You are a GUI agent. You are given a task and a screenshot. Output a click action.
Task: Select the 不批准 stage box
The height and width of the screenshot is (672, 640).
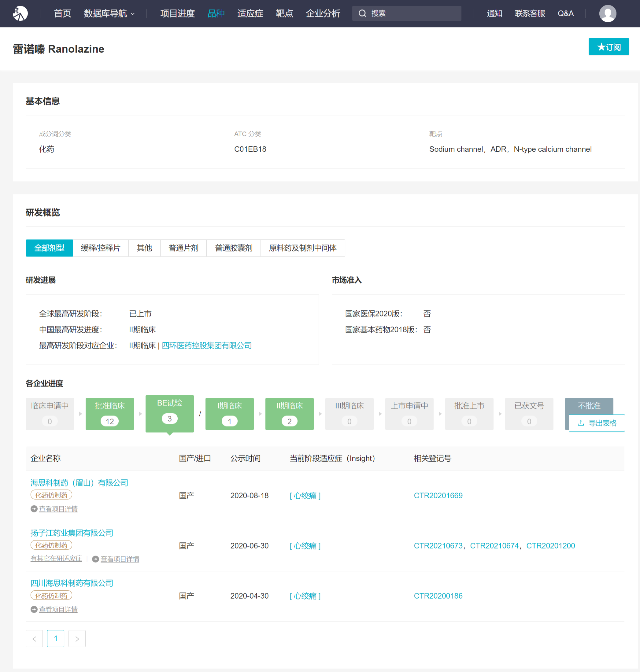589,406
